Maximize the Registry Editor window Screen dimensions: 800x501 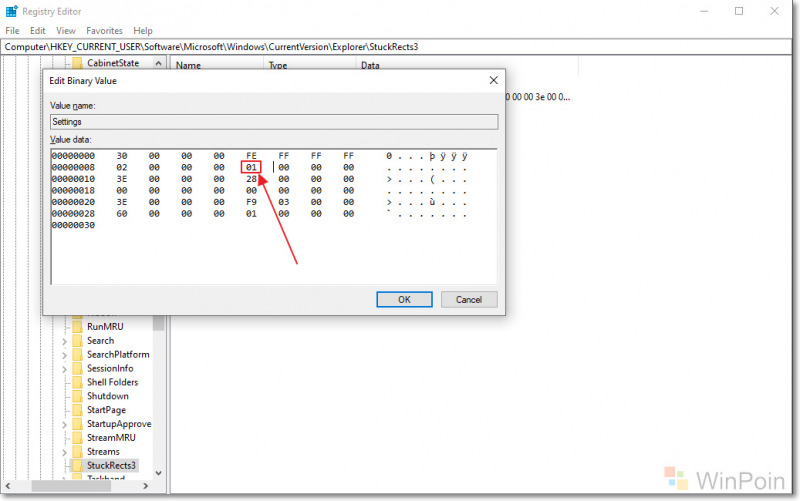point(739,11)
